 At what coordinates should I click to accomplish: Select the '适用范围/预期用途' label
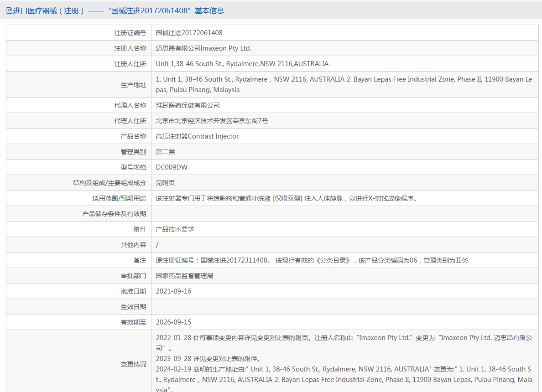(x=119, y=199)
